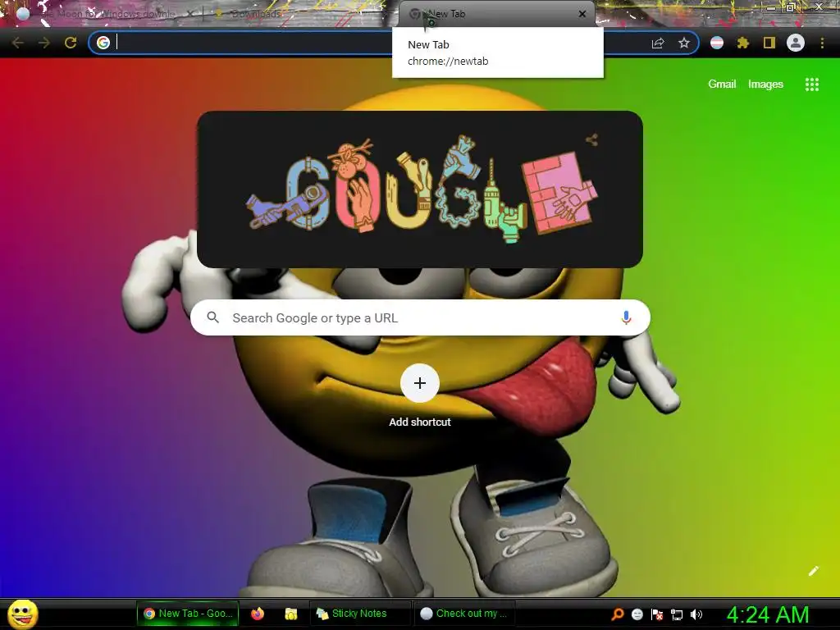Open the volume speaker tray icon

pos(696,614)
